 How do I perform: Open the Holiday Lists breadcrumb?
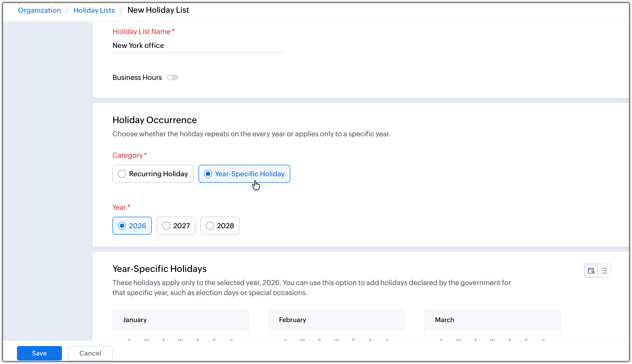click(x=94, y=10)
